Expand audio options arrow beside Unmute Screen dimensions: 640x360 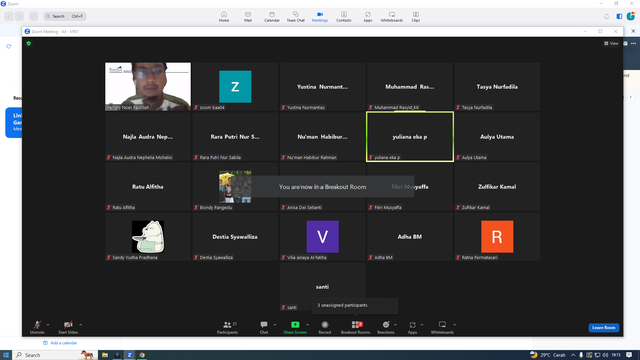48,325
